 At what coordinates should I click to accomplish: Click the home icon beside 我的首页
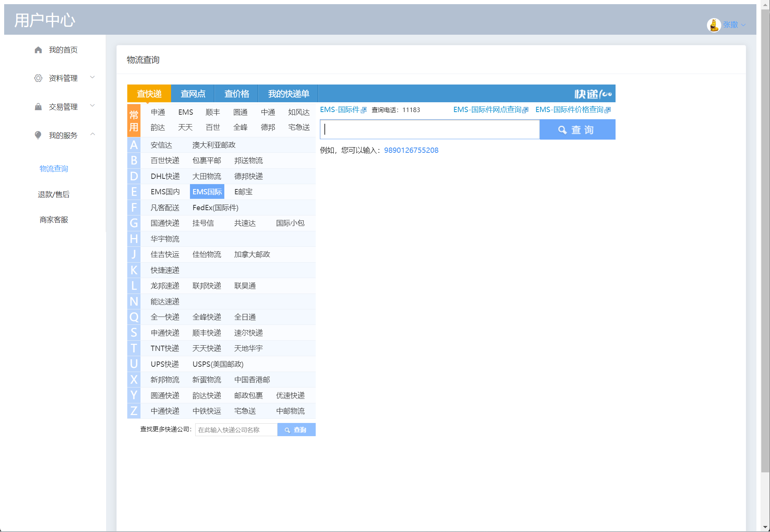pos(38,50)
